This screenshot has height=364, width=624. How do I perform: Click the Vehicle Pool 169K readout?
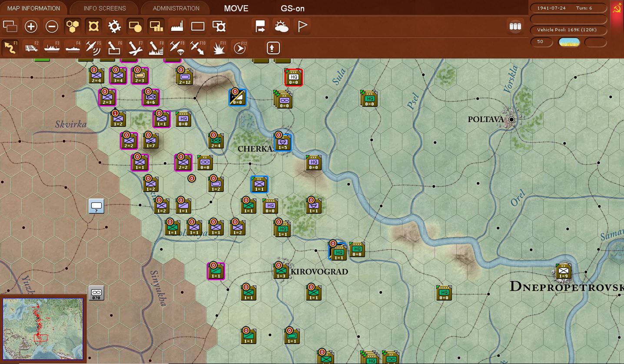(569, 30)
